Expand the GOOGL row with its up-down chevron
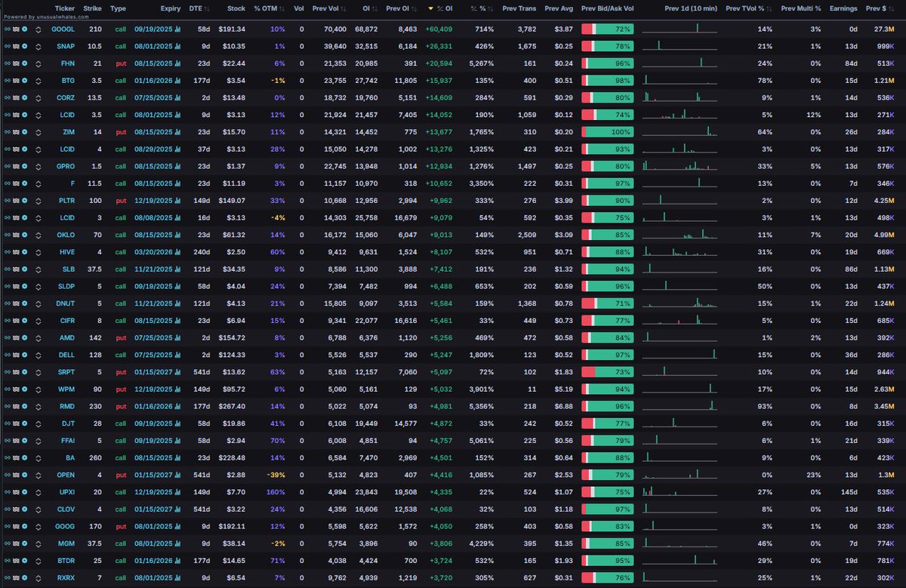This screenshot has height=588, width=906. [39, 29]
